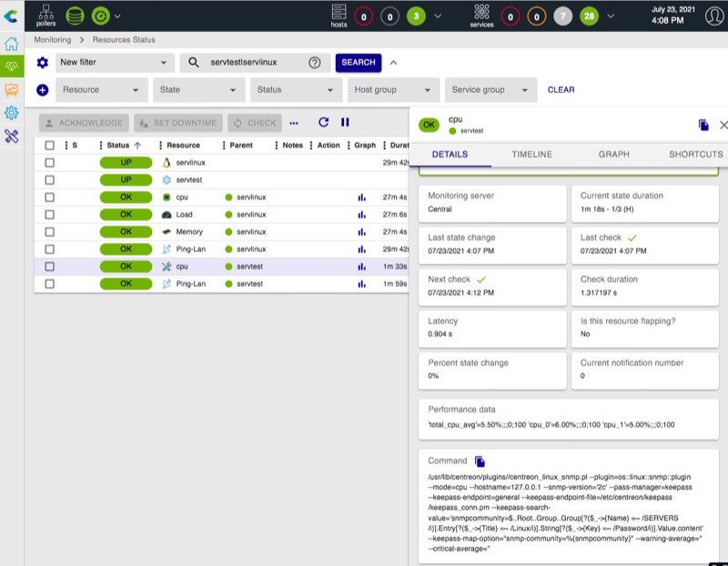This screenshot has width=728, height=566.
Task: Click the pollers icon in top bar
Action: tap(45, 14)
